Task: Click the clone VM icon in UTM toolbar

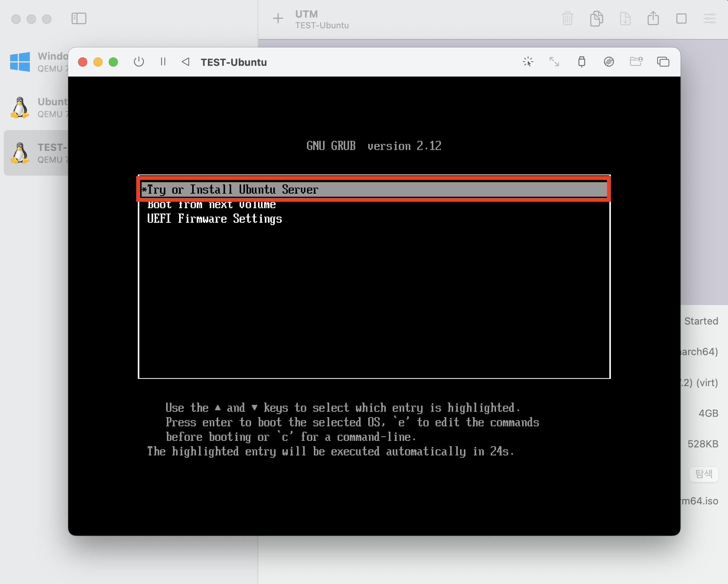Action: (596, 18)
